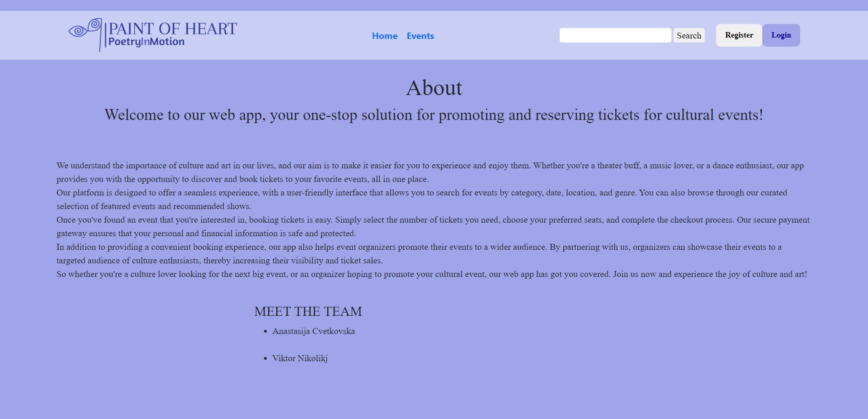
Task: Go to the Home page
Action: (384, 36)
